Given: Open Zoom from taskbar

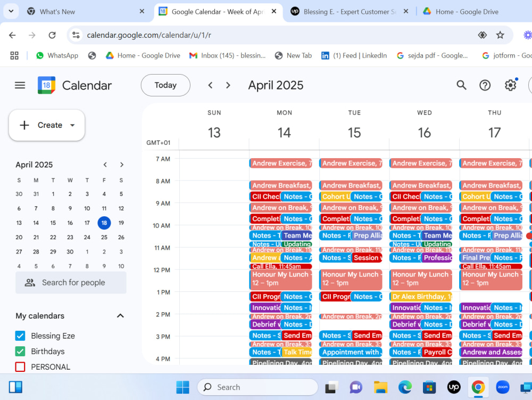Looking at the screenshot, I should coord(503,387).
